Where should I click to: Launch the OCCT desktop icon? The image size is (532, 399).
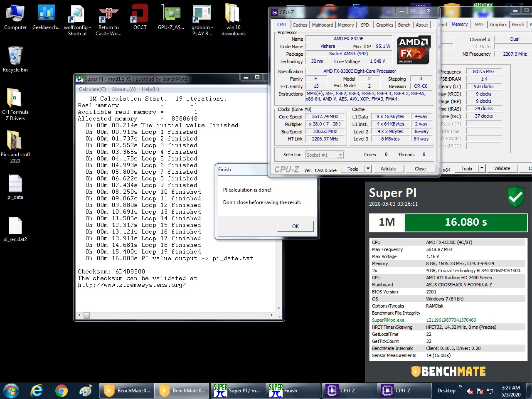tap(140, 17)
